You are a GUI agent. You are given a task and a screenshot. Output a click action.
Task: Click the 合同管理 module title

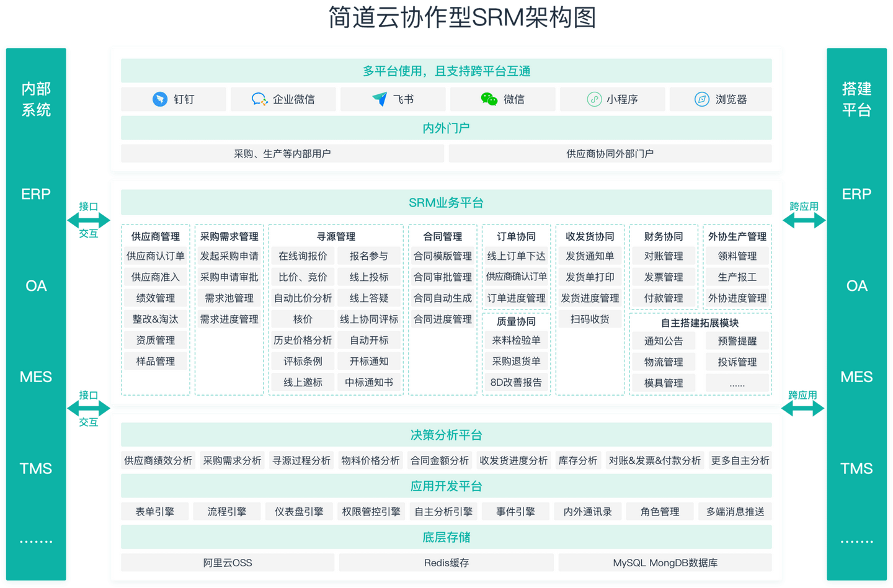443,236
